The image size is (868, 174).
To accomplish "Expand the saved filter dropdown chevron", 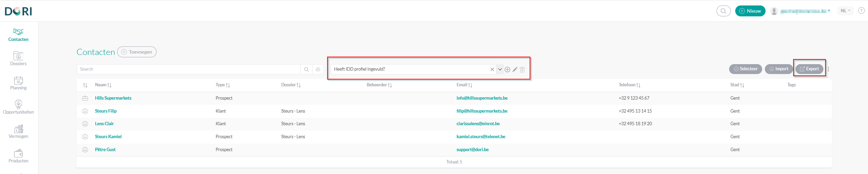I will (500, 69).
